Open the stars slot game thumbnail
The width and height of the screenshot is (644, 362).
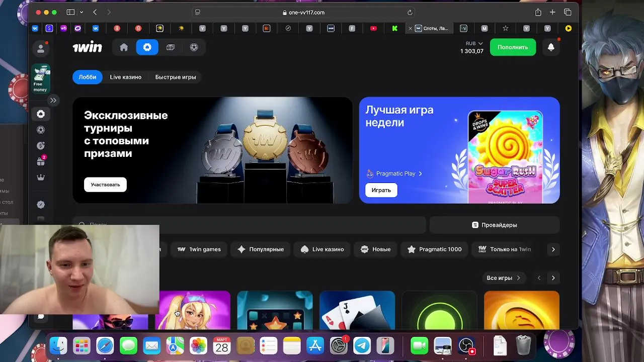(275, 310)
